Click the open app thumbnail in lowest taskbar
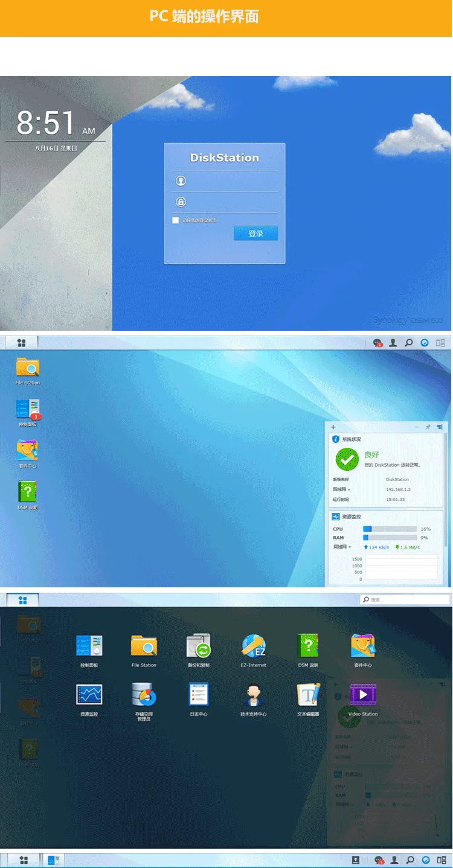453x868 pixels. 54,860
